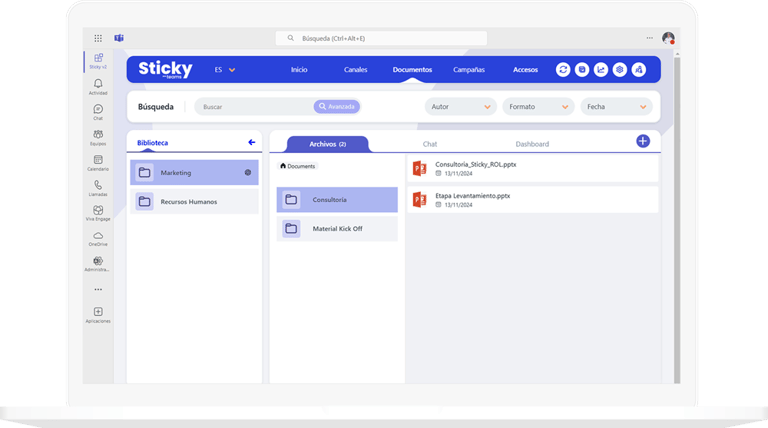Click the save disk icon in Sticky header

(x=582, y=70)
